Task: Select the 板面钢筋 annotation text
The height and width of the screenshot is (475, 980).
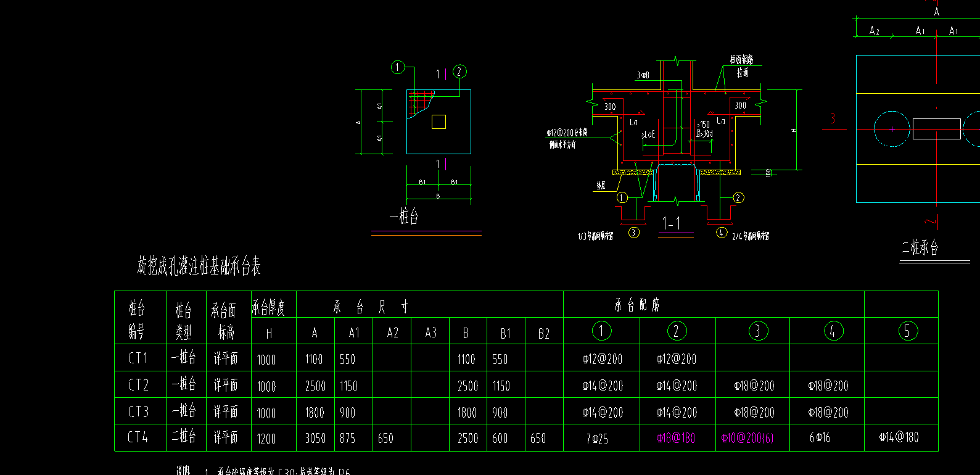Action: (x=741, y=60)
